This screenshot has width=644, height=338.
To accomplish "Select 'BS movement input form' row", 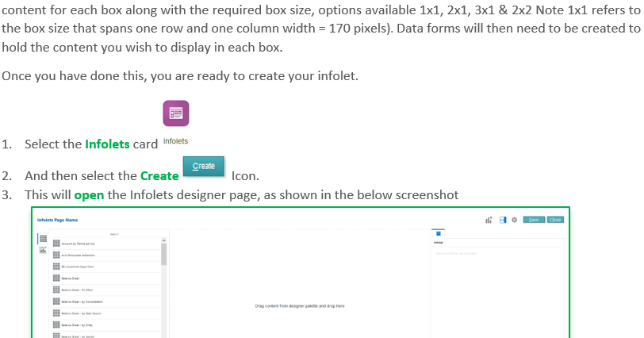I will point(107,267).
